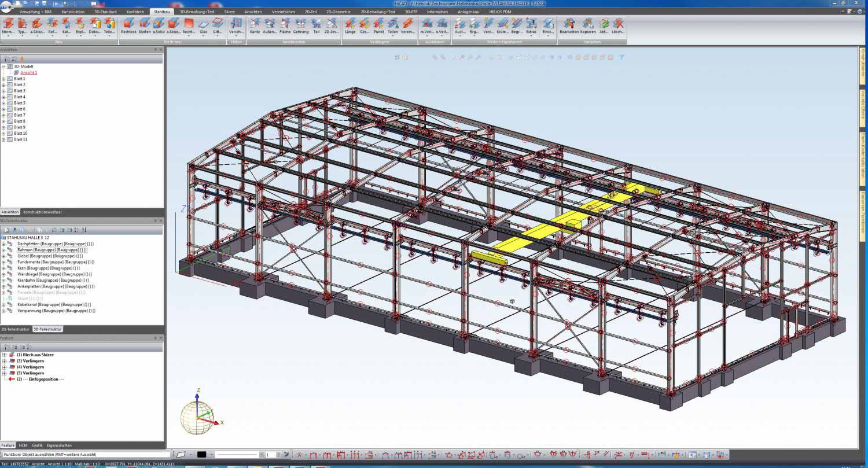Collapse the 3D-Modell tree node
This screenshot has width=868, height=468.
tap(3, 67)
